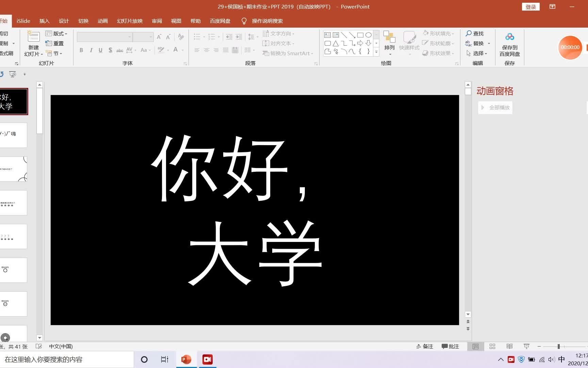The height and width of the screenshot is (368, 588).
Task: Toggle Italic formatting
Action: [x=91, y=50]
